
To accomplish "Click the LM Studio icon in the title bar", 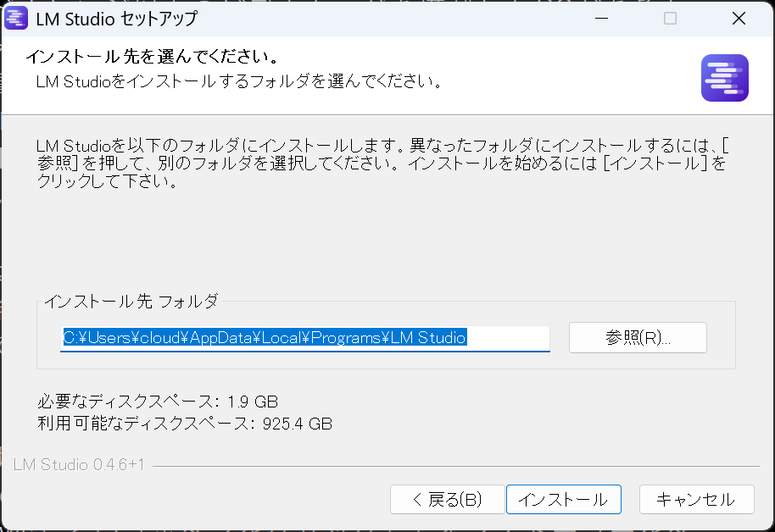I will [16, 17].
